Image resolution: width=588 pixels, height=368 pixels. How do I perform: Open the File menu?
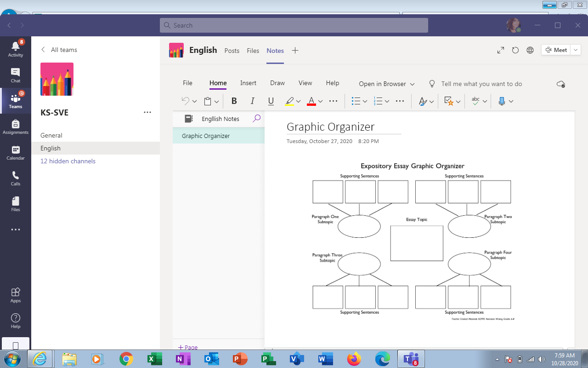[187, 83]
